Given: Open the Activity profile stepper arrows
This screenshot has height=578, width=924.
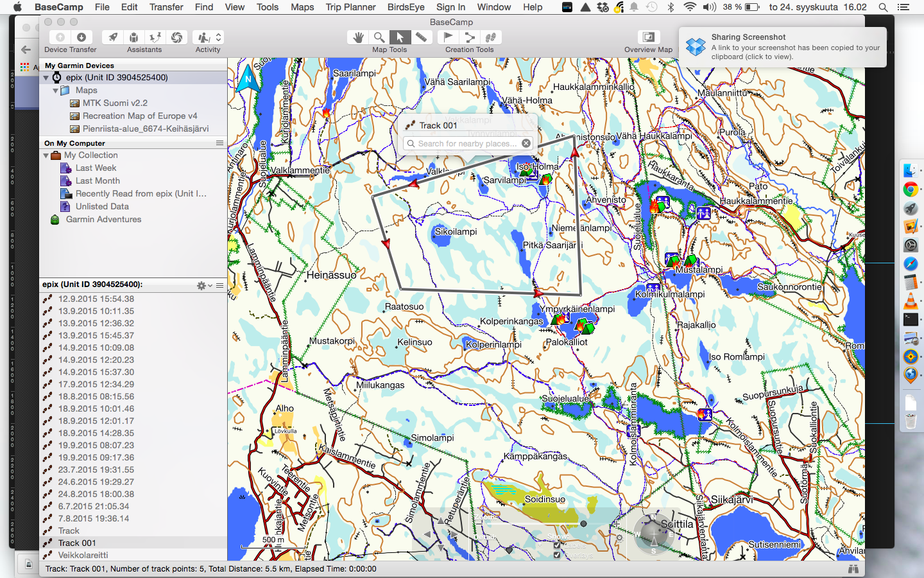Looking at the screenshot, I should coord(218,37).
